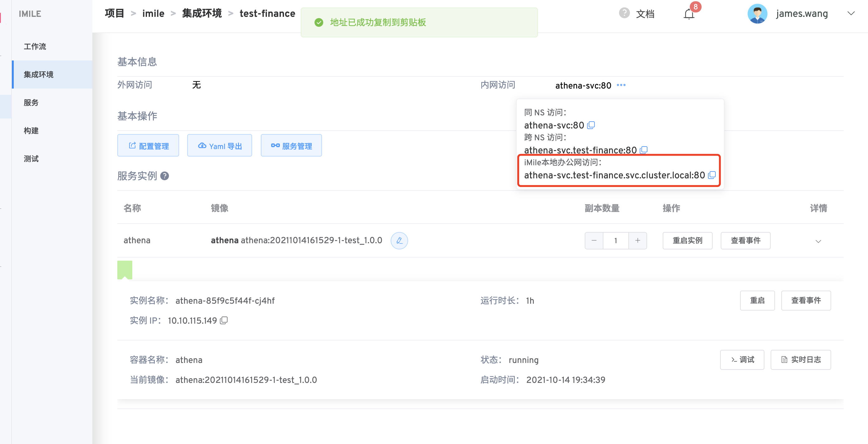Collapse the athena row details chevron

818,241
